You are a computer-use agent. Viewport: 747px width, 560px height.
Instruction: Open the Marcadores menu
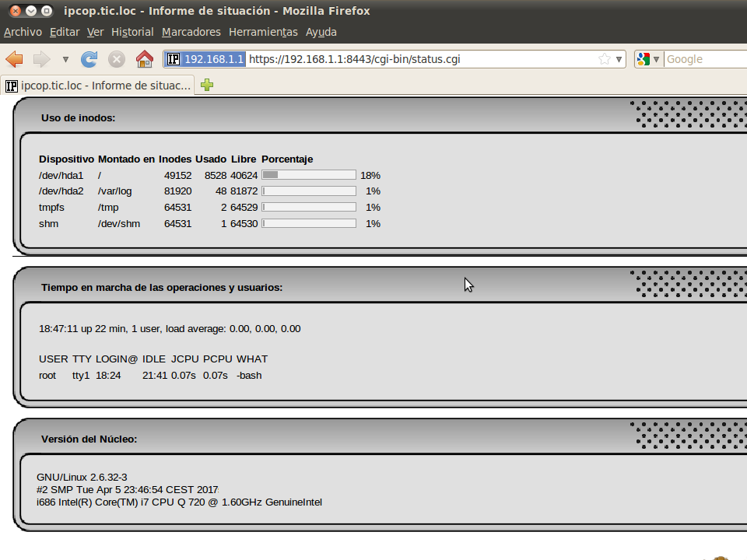coord(191,32)
